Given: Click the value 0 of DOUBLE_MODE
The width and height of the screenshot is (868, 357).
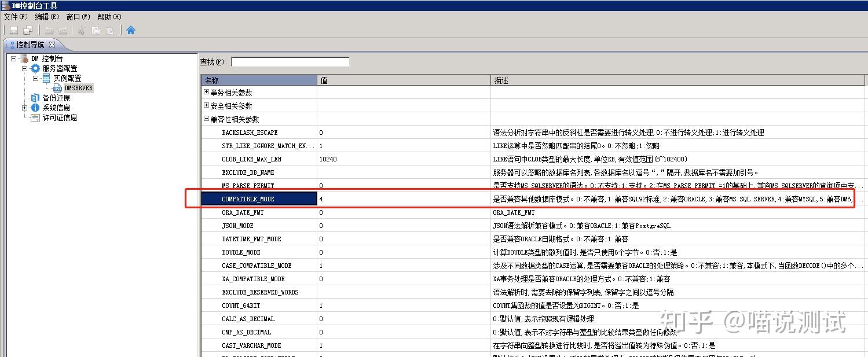Looking at the screenshot, I should point(321,252).
